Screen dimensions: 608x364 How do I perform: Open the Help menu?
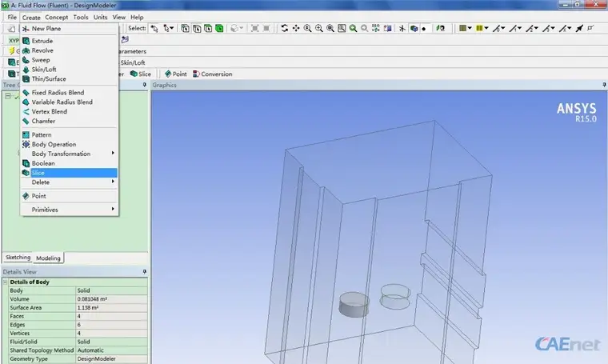click(x=137, y=17)
